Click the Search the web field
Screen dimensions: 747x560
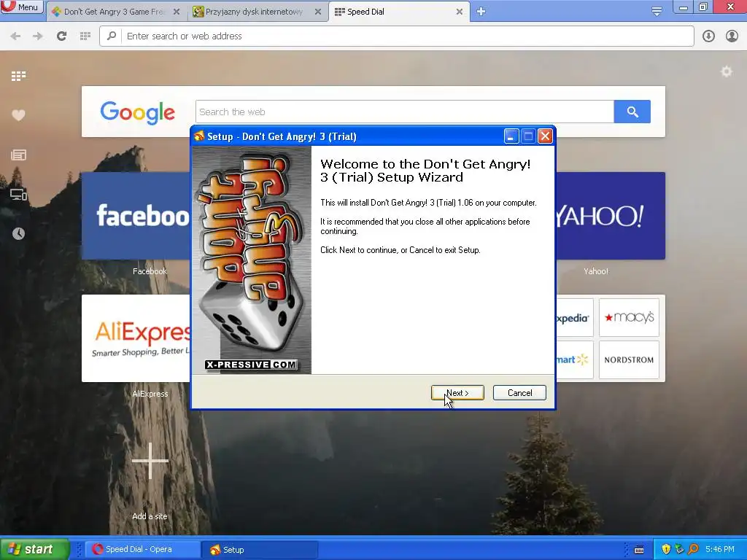click(404, 112)
